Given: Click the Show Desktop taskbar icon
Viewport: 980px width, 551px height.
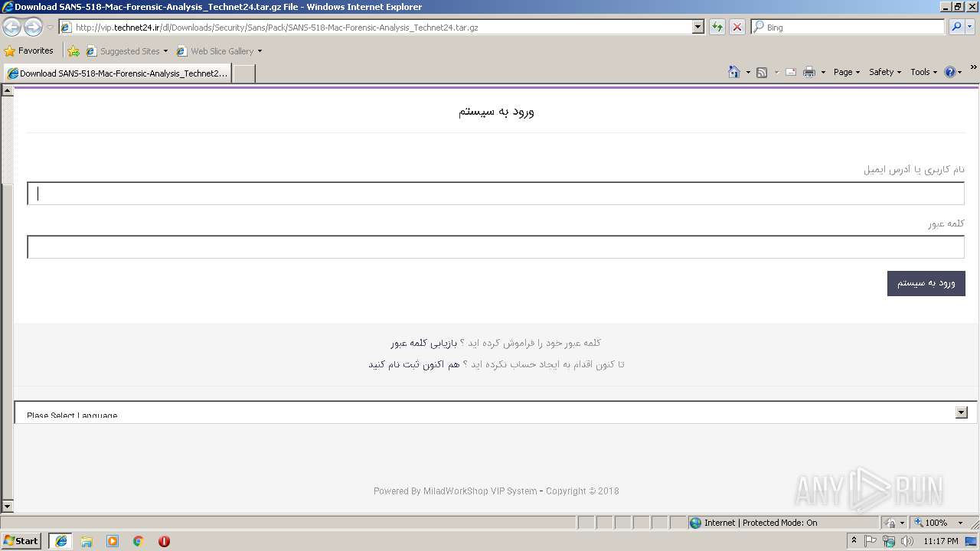Looking at the screenshot, I should (x=972, y=541).
